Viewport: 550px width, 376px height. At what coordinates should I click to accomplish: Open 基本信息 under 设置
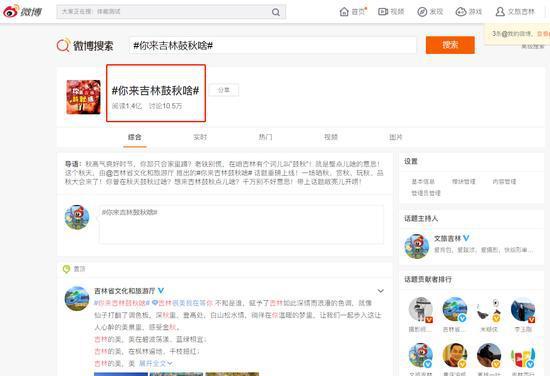[423, 182]
